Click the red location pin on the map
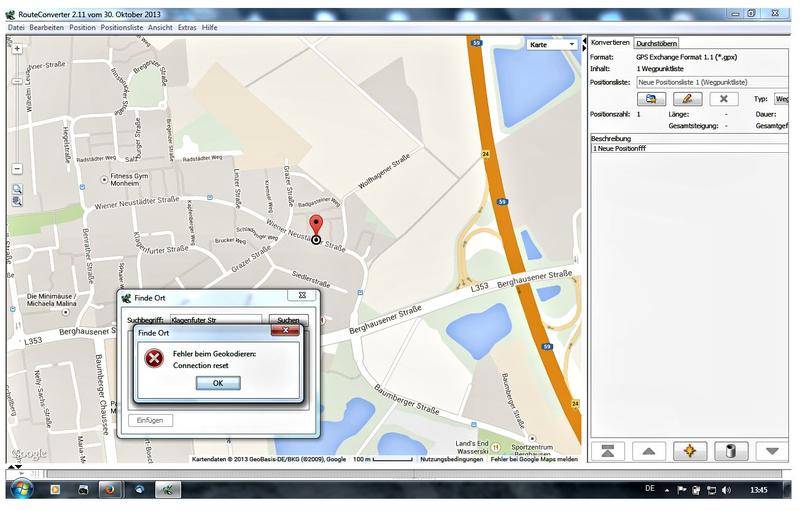 tap(316, 224)
